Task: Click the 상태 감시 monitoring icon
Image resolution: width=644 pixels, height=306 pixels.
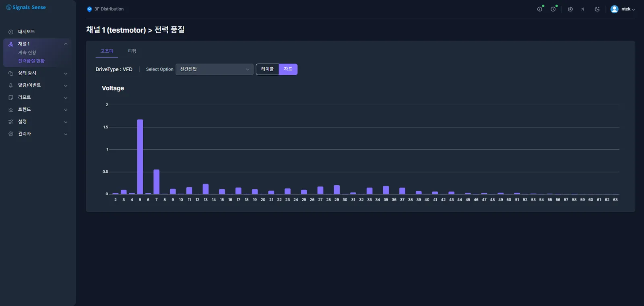Action: click(11, 73)
